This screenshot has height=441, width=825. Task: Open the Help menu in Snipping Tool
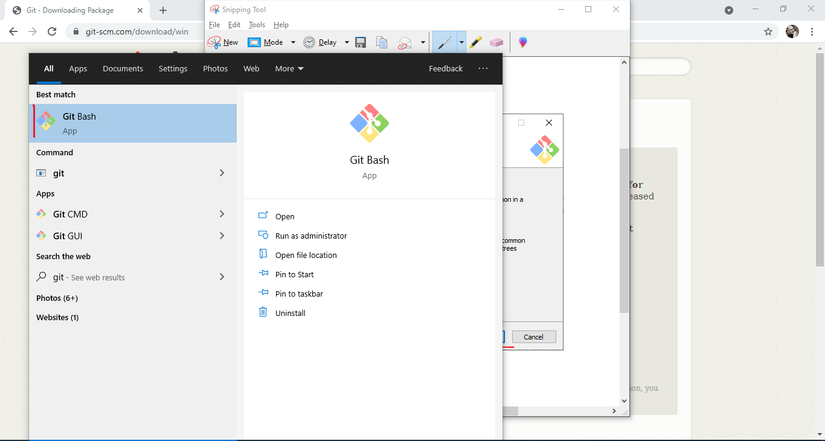click(281, 25)
